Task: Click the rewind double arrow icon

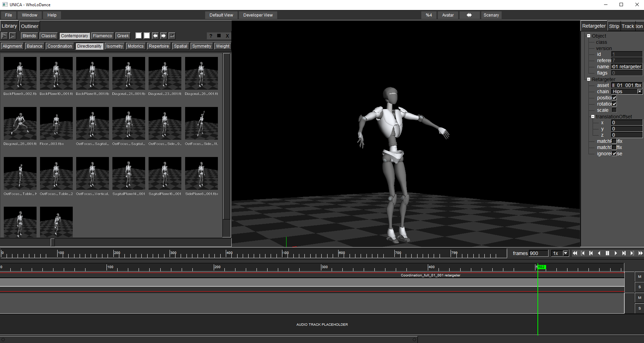Action: click(x=575, y=253)
